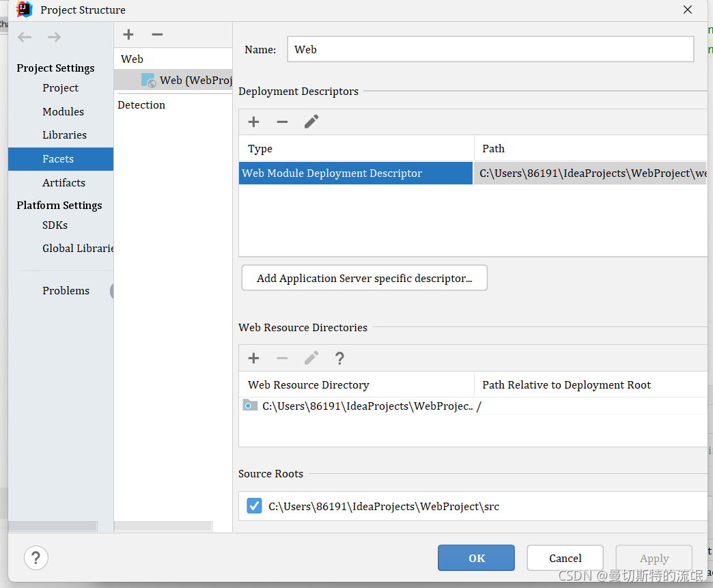Viewport: 713px width, 588px height.
Task: Go forward with the right arrow
Action: tap(54, 37)
